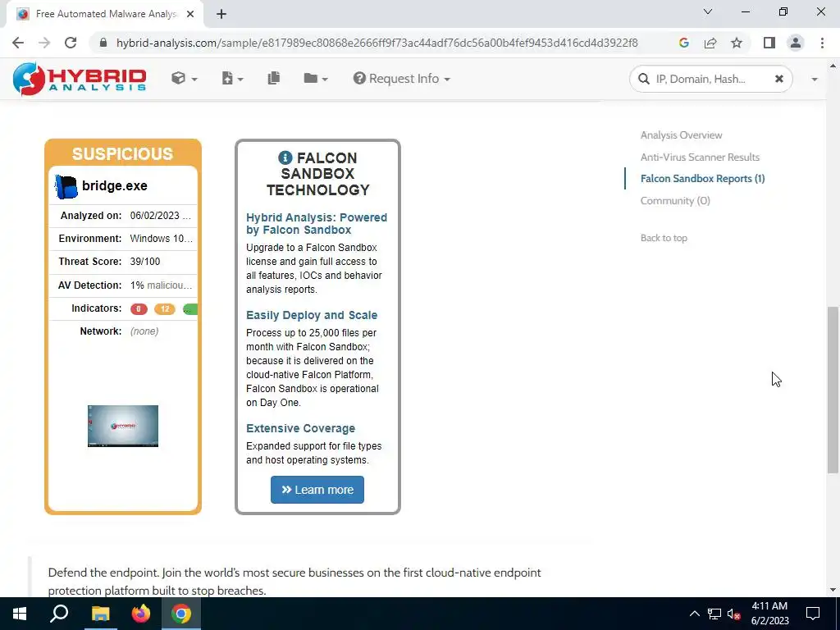
Task: Click the red indicator badge showing 0
Action: coord(139,309)
